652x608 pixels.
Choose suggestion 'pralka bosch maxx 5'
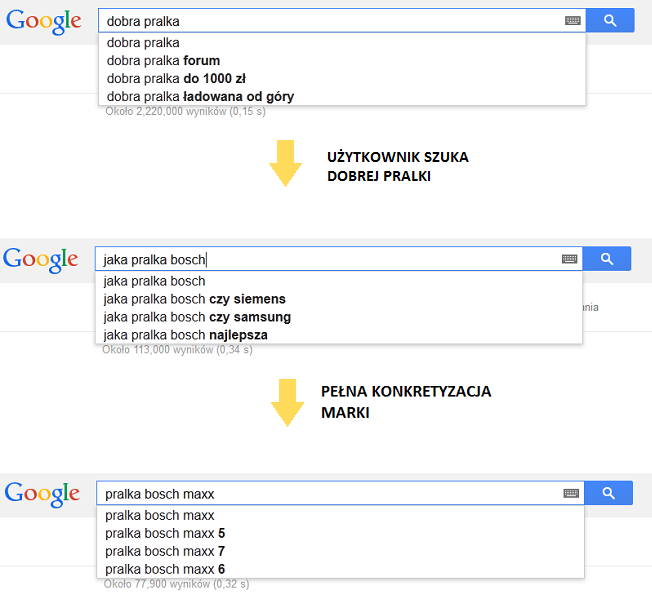pos(340,533)
